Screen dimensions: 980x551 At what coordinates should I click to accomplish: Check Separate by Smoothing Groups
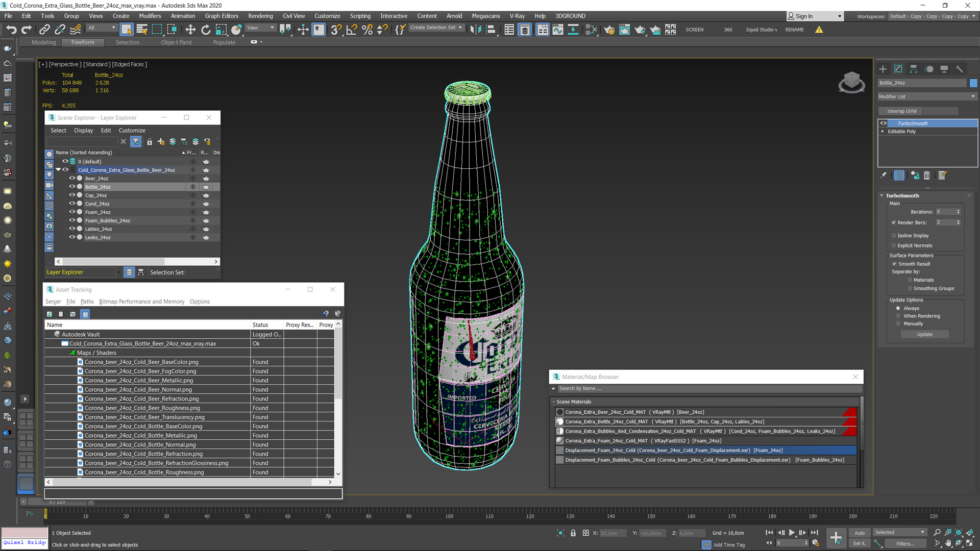click(910, 288)
